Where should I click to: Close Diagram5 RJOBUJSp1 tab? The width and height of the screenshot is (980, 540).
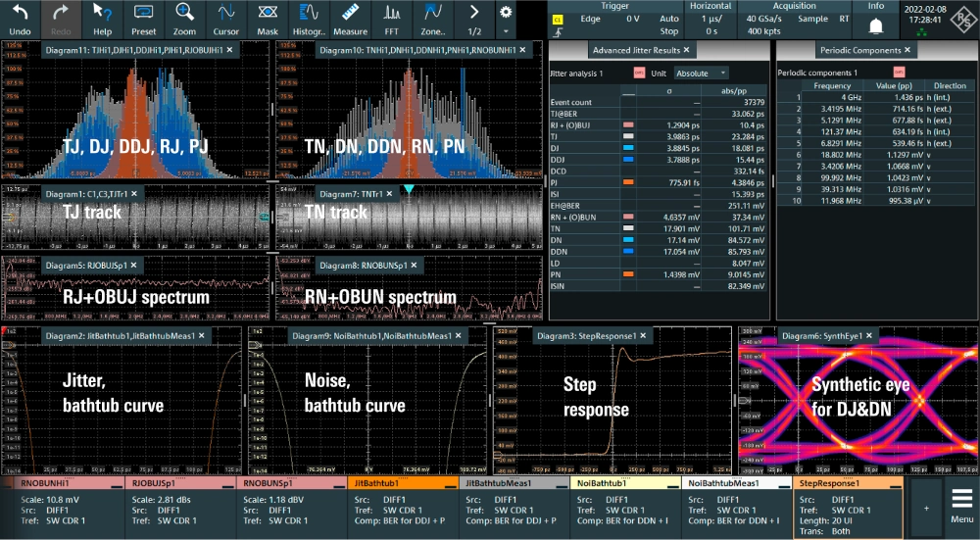click(133, 265)
